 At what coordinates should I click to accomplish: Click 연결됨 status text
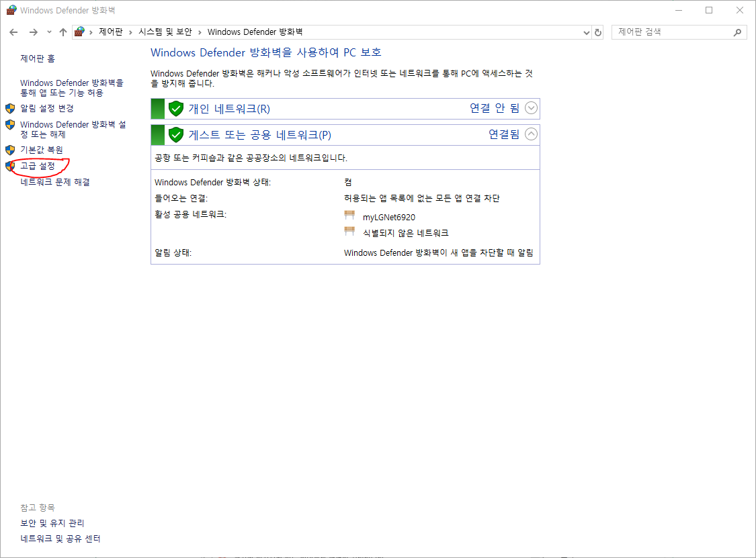click(504, 134)
